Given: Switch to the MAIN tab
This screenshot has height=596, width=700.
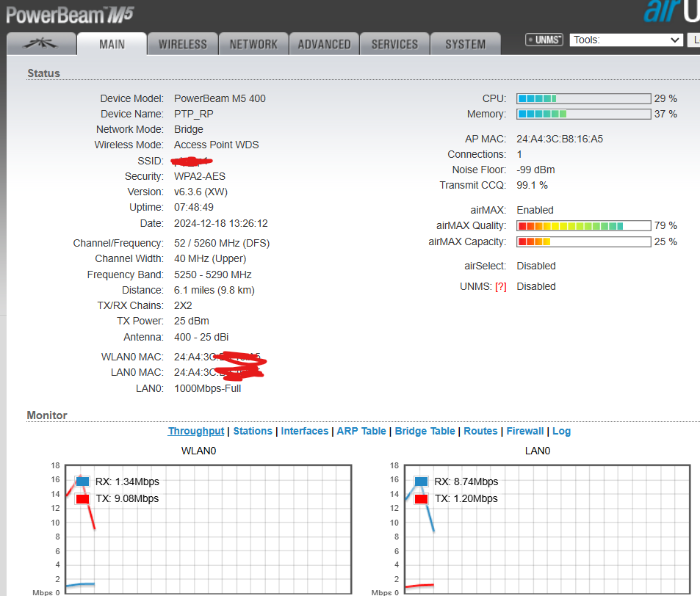Looking at the screenshot, I should (x=112, y=44).
